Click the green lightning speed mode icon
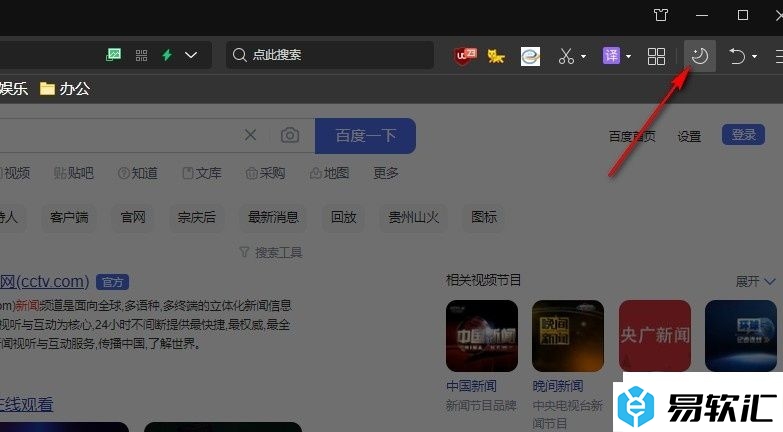Viewport: 783px width, 432px height. tap(167, 55)
